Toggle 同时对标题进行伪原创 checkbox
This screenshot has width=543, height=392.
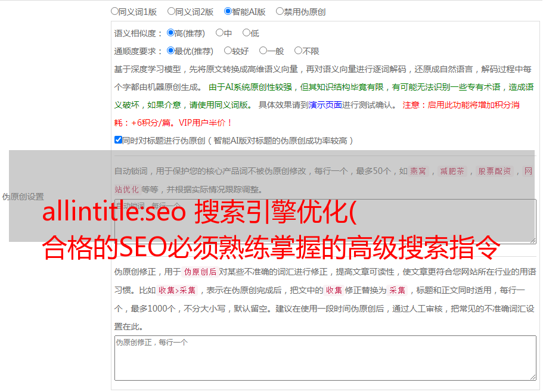coord(118,140)
